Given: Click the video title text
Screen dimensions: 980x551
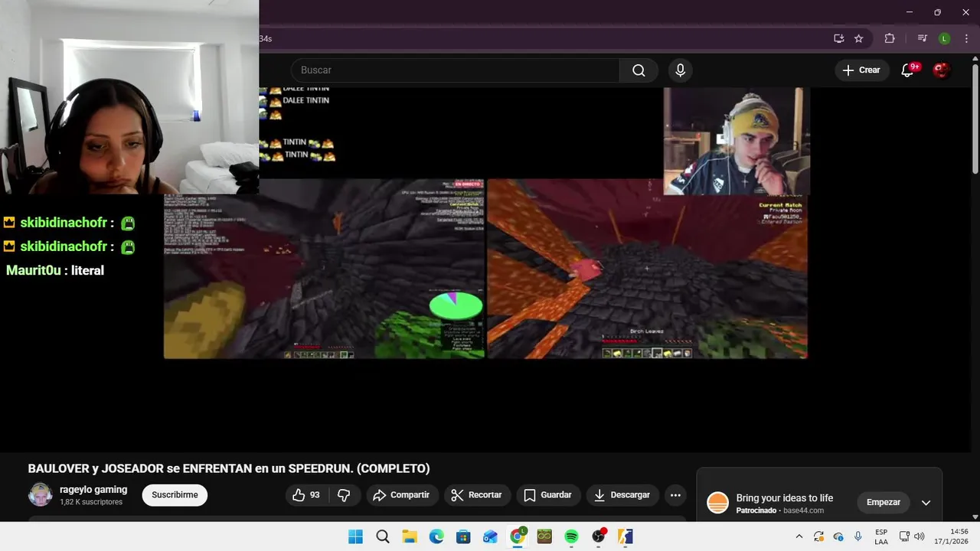Looking at the screenshot, I should point(229,468).
